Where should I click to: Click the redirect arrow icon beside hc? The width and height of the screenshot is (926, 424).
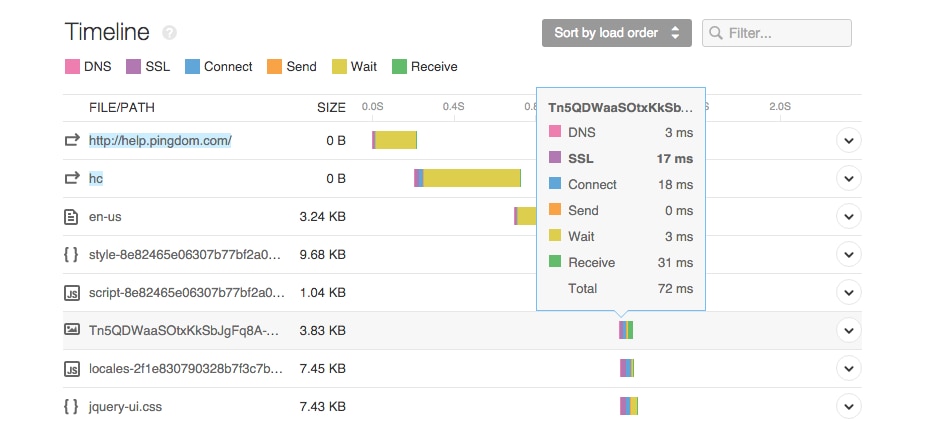(x=71, y=178)
